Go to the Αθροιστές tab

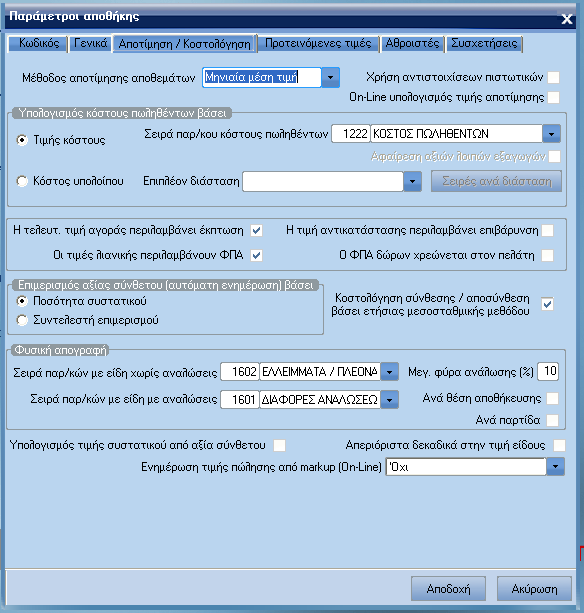tap(412, 43)
